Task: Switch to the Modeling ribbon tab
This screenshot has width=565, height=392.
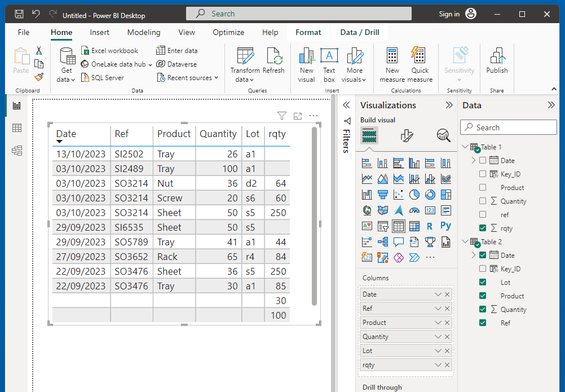Action: pos(144,32)
